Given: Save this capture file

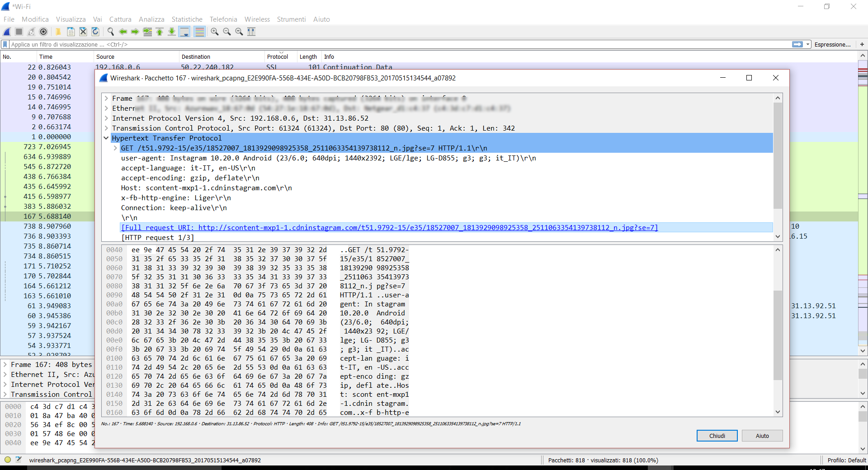Looking at the screenshot, I should click(71, 32).
